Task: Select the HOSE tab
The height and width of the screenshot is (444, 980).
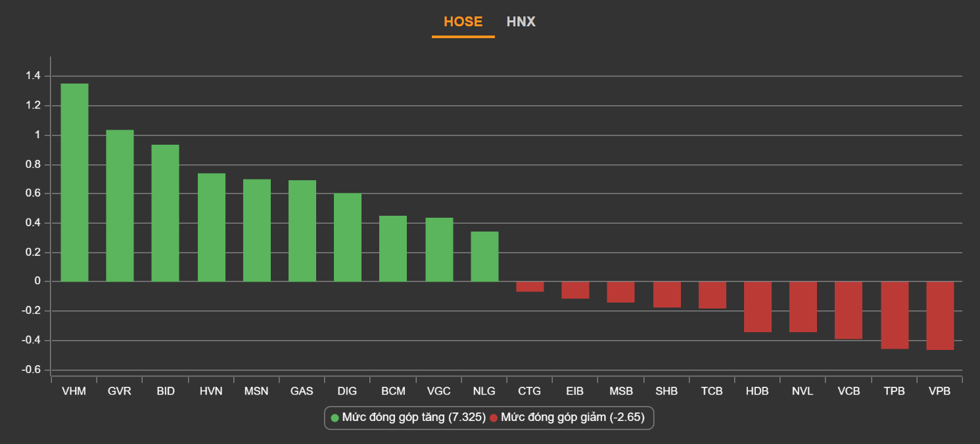Action: 463,22
